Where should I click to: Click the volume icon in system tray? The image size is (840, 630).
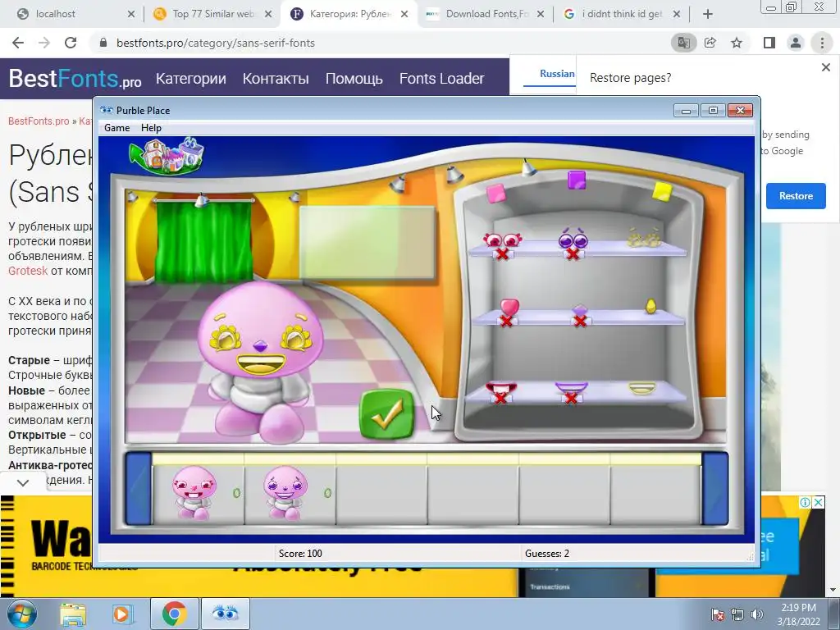(x=756, y=614)
